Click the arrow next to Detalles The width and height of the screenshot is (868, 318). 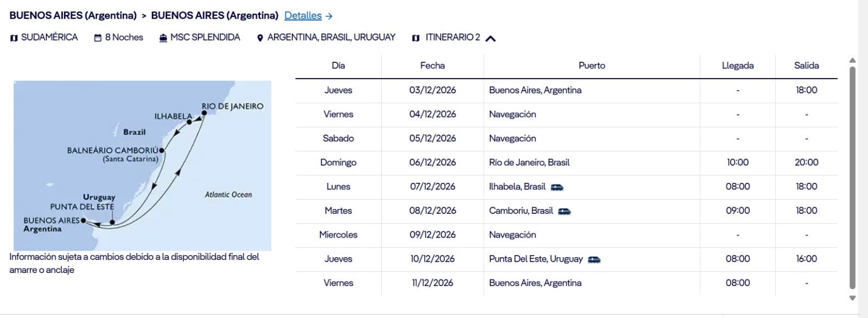[x=329, y=16]
